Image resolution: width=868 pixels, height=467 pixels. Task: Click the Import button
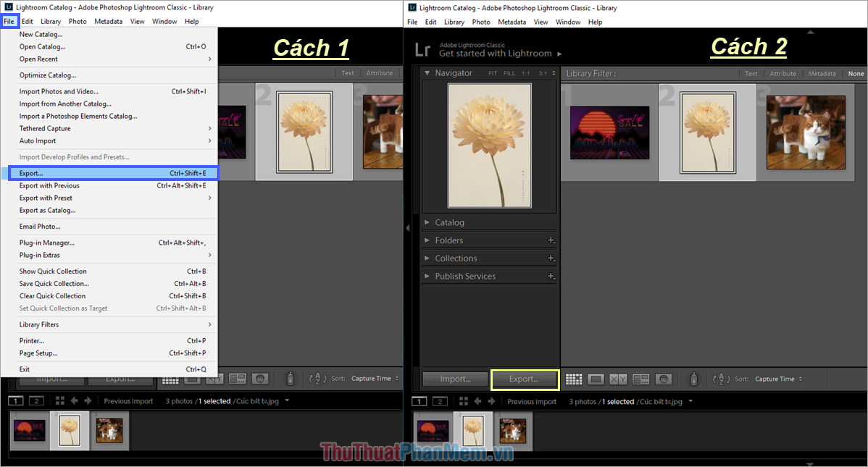point(454,379)
